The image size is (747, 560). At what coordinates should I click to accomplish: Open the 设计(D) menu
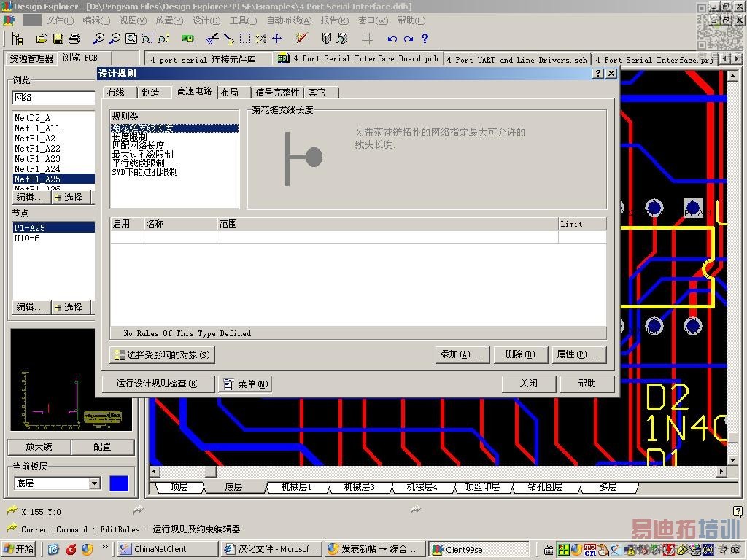206,20
